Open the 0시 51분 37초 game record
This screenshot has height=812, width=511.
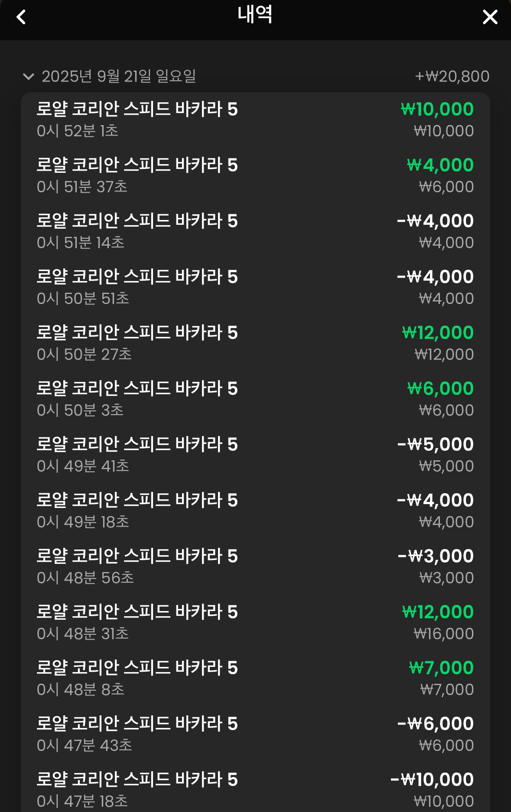click(x=255, y=175)
